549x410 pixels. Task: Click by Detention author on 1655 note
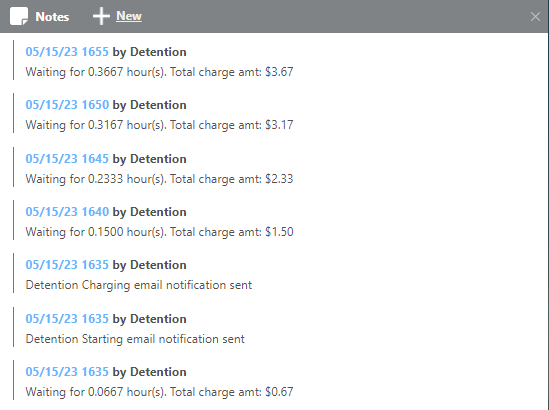(149, 52)
